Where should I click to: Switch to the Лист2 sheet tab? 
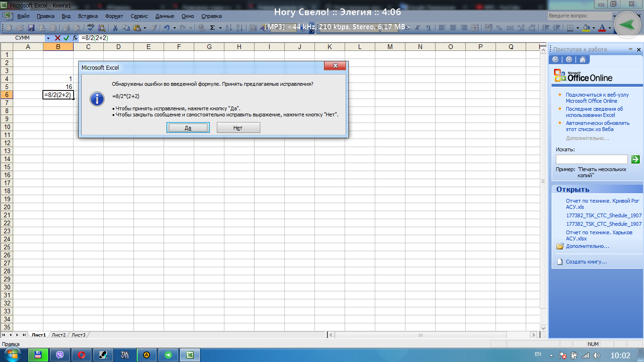click(59, 335)
